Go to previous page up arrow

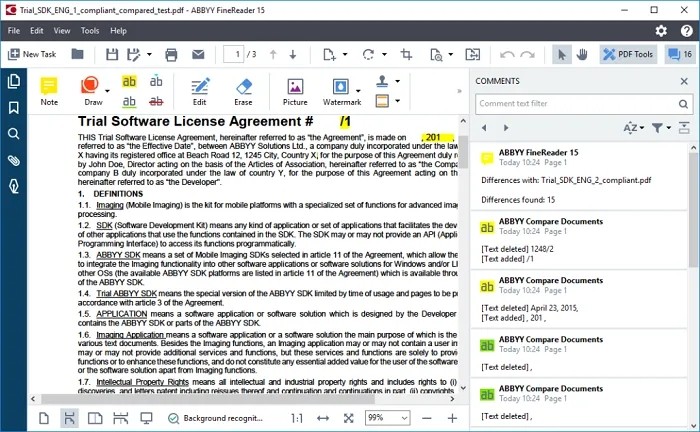click(x=273, y=54)
